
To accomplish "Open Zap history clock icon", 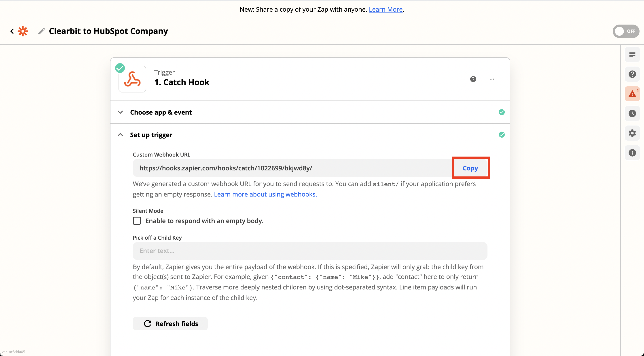I will 632,113.
